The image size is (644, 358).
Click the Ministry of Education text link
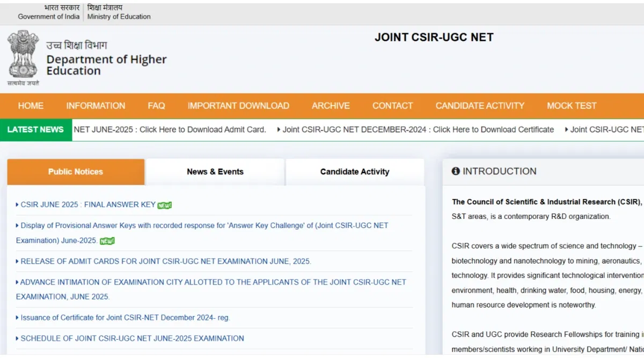pos(119,17)
